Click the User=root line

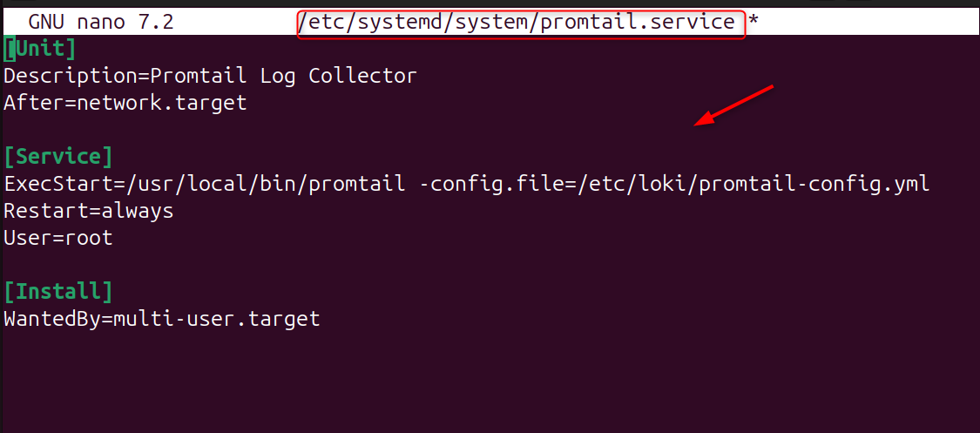point(58,238)
